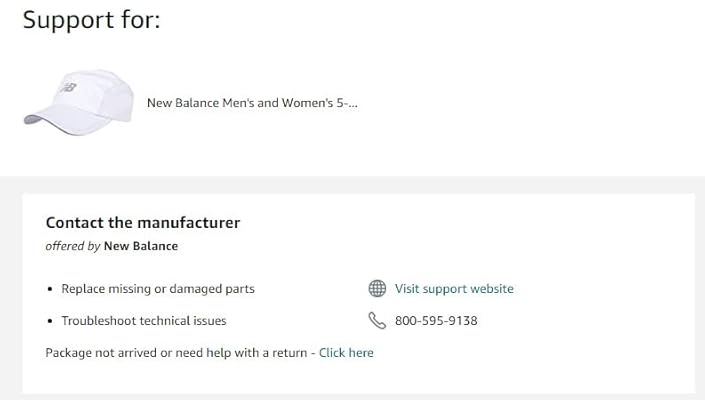Click the truncated ellipsis of the product title
Screen dimensions: 705x400
coord(352,103)
